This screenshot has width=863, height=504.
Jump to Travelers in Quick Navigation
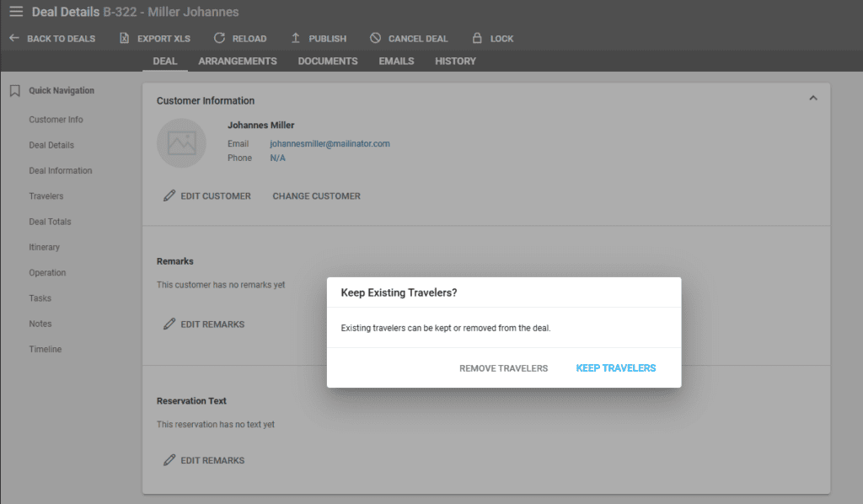(x=46, y=196)
